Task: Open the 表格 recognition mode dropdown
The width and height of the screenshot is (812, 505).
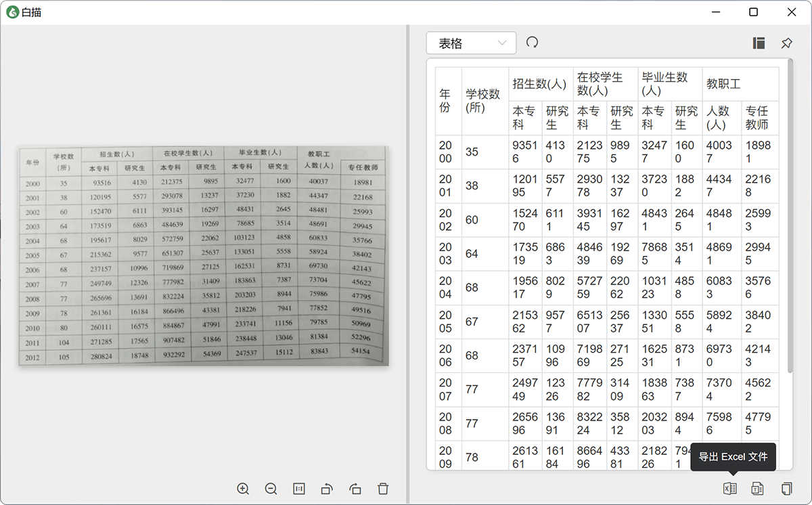Action: (x=470, y=42)
